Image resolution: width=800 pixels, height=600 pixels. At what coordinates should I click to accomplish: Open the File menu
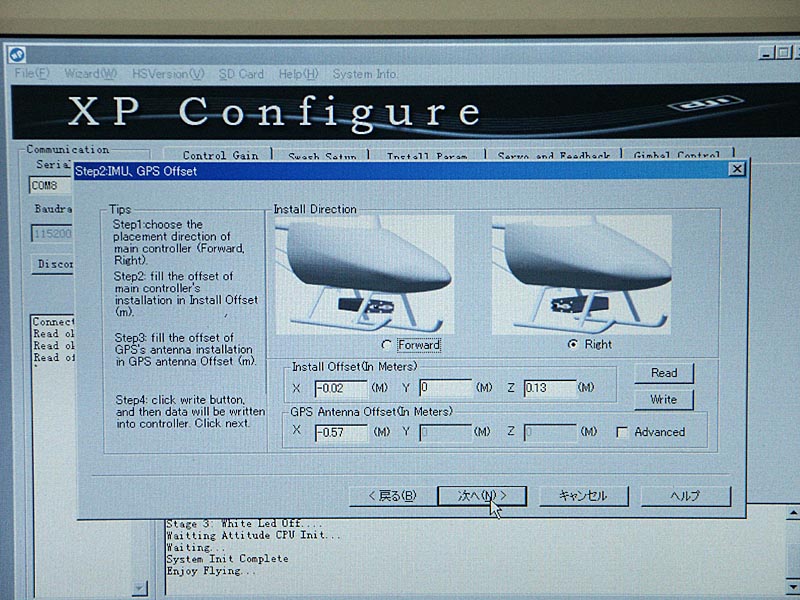(x=32, y=74)
